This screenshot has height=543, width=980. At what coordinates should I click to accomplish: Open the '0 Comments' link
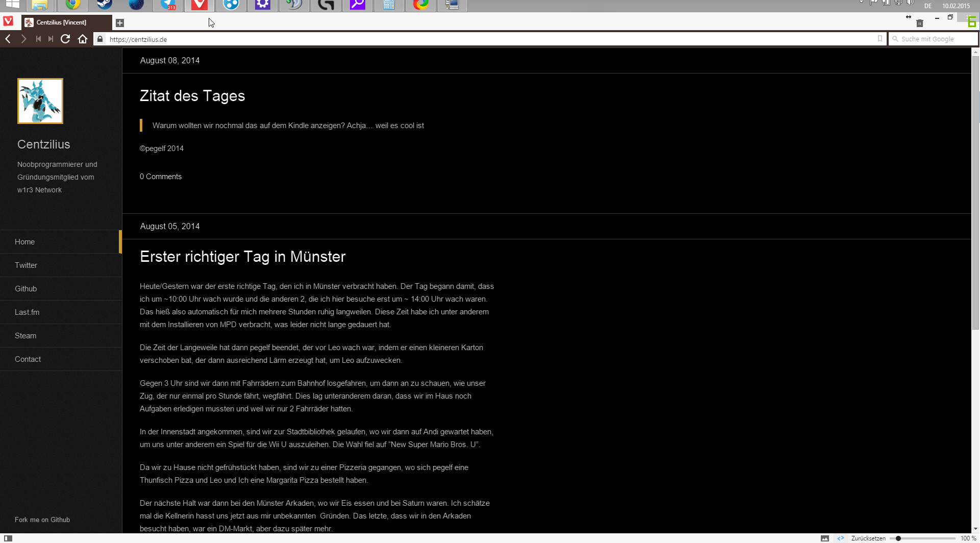[161, 177]
